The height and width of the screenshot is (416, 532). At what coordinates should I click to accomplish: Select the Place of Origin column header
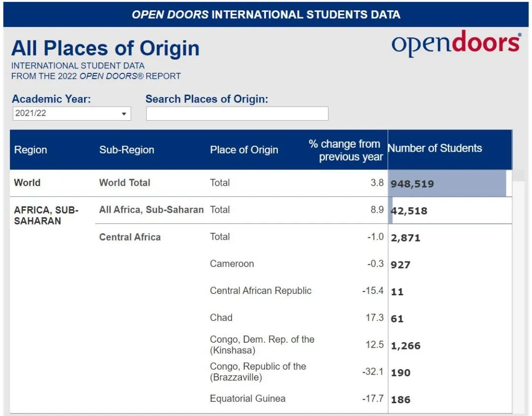coord(244,150)
